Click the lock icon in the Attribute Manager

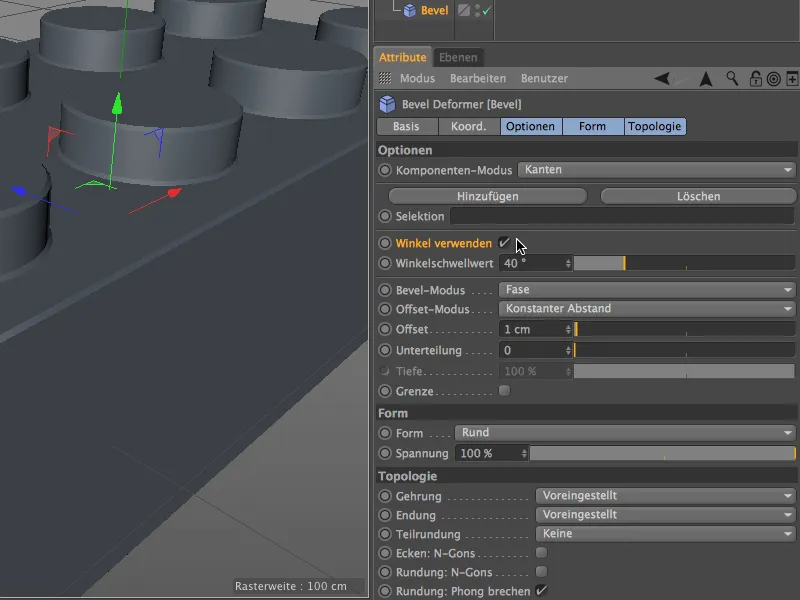pyautogui.click(x=756, y=78)
